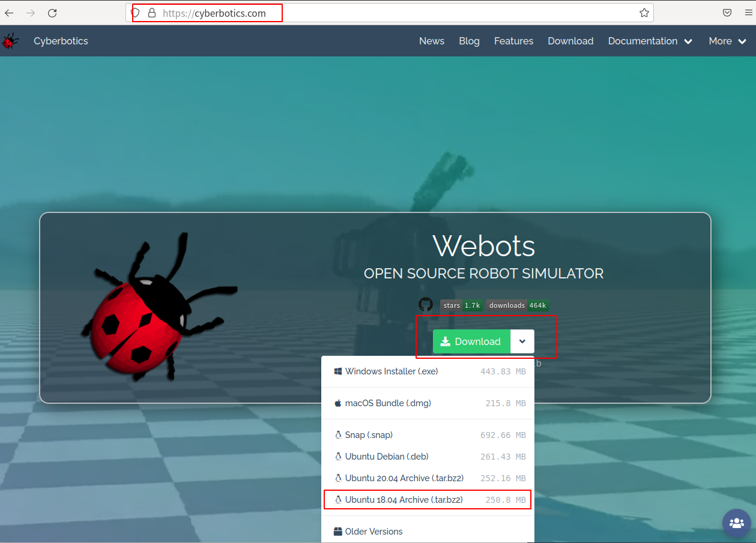This screenshot has width=756, height=543.
Task: Open the News page
Action: pyautogui.click(x=432, y=41)
